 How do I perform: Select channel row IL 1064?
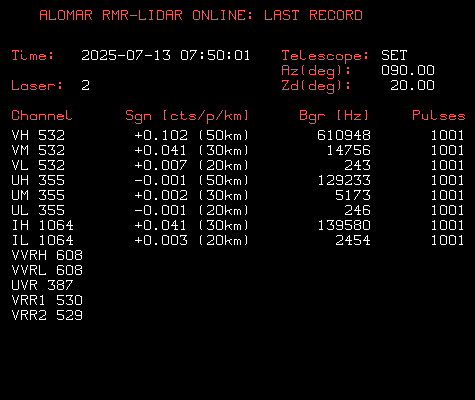click(43, 240)
